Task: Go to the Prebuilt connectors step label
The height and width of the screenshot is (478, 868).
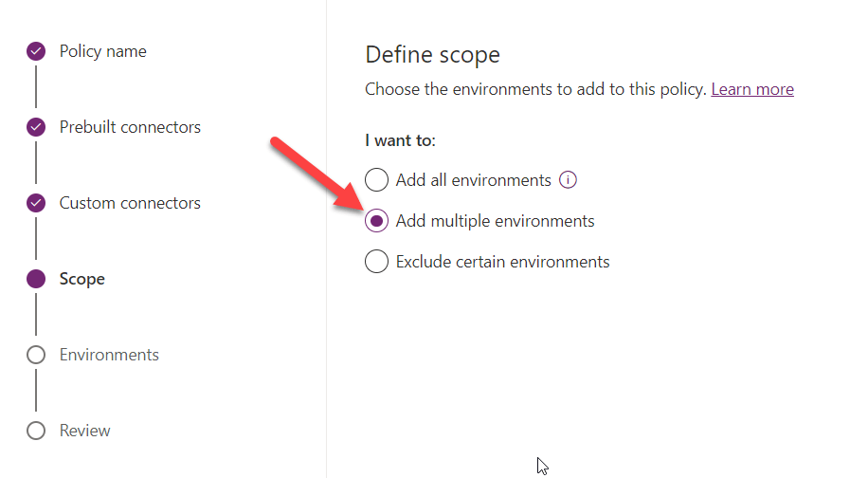Action: click(130, 127)
